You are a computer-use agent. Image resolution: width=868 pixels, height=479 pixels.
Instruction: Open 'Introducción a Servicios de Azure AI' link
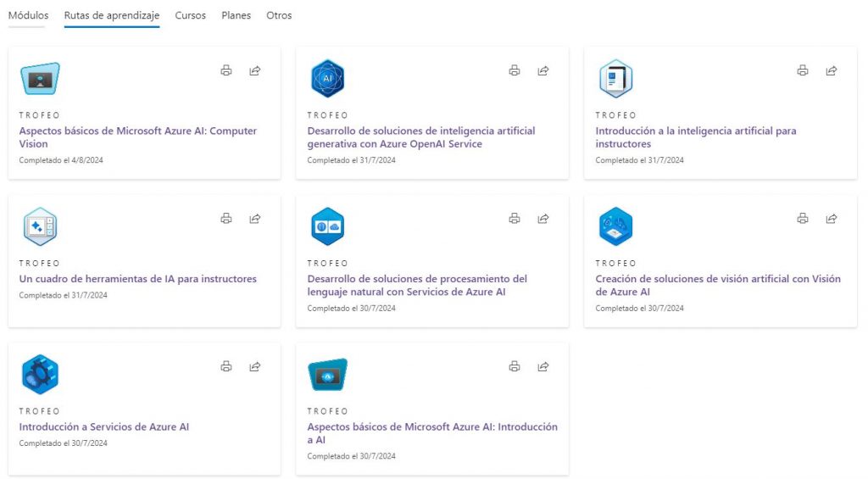point(103,427)
